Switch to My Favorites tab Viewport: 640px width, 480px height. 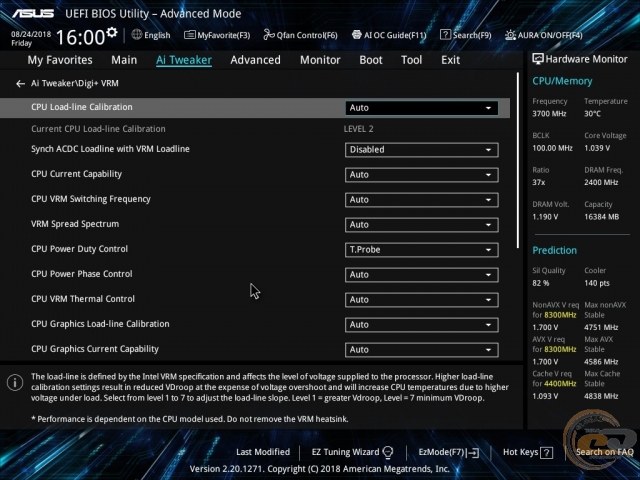pyautogui.click(x=60, y=60)
